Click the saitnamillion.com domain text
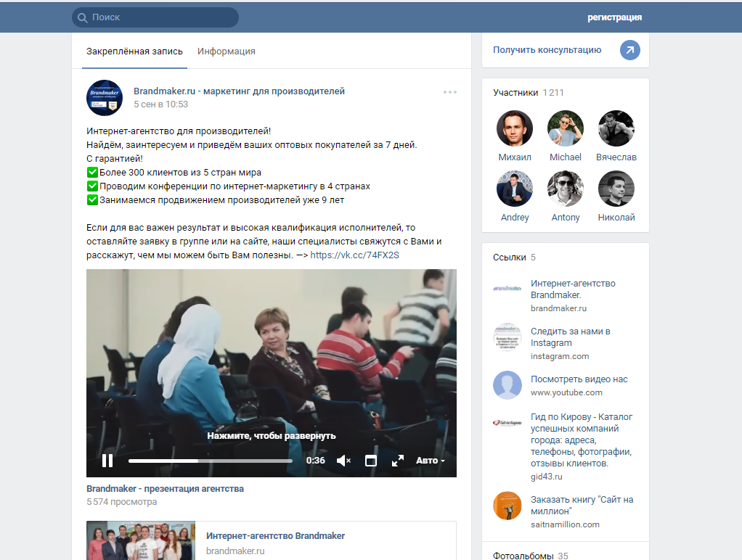 [x=565, y=524]
